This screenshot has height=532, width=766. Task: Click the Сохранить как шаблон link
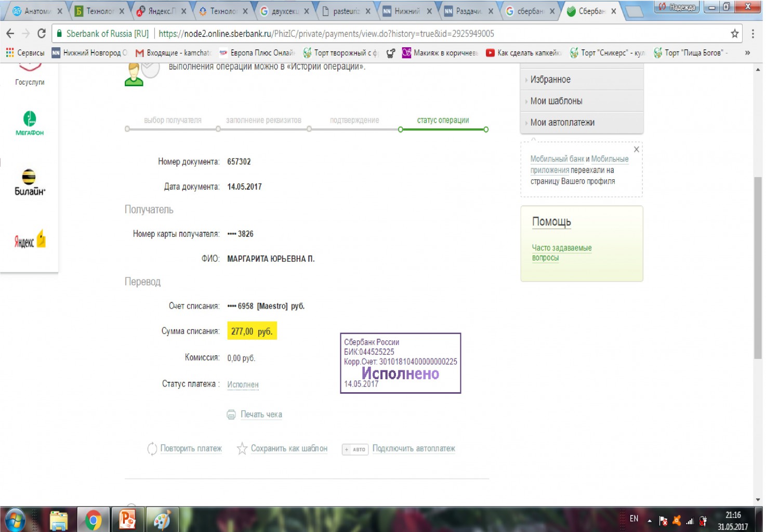tap(289, 448)
